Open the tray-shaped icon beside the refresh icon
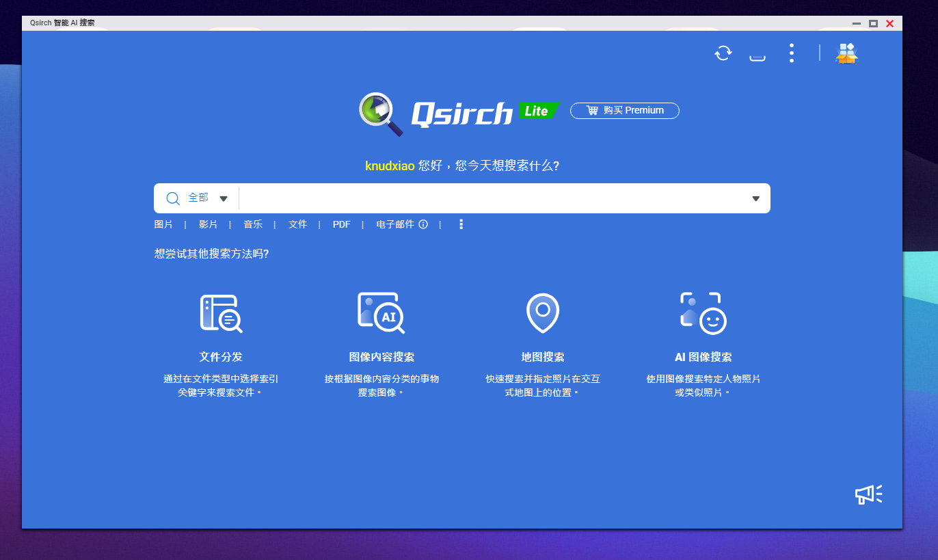Viewport: 938px width, 560px height. (758, 57)
